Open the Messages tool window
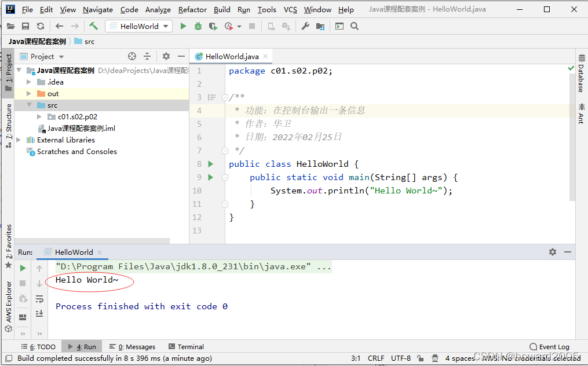 133,347
